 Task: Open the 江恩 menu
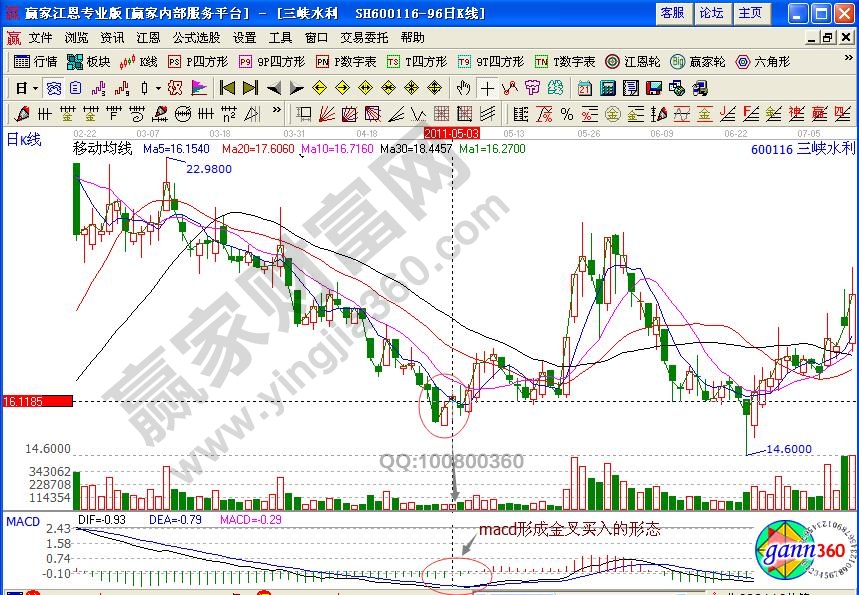pos(148,38)
